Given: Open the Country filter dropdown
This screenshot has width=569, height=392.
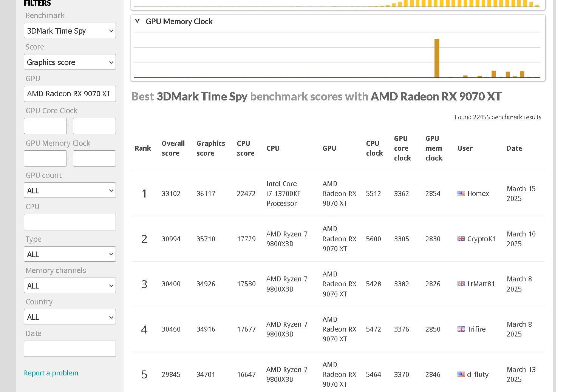Looking at the screenshot, I should [x=70, y=317].
